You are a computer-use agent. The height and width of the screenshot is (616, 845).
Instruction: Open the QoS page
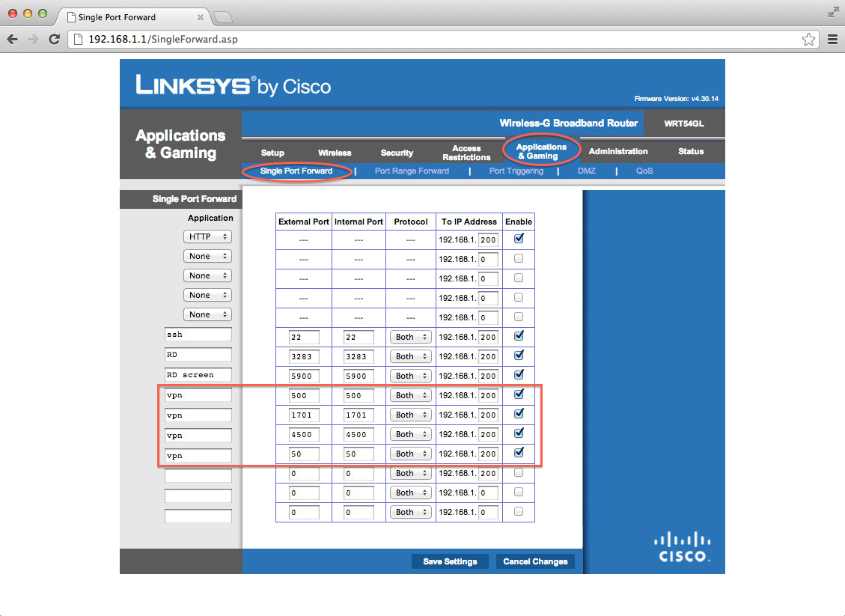click(x=644, y=171)
